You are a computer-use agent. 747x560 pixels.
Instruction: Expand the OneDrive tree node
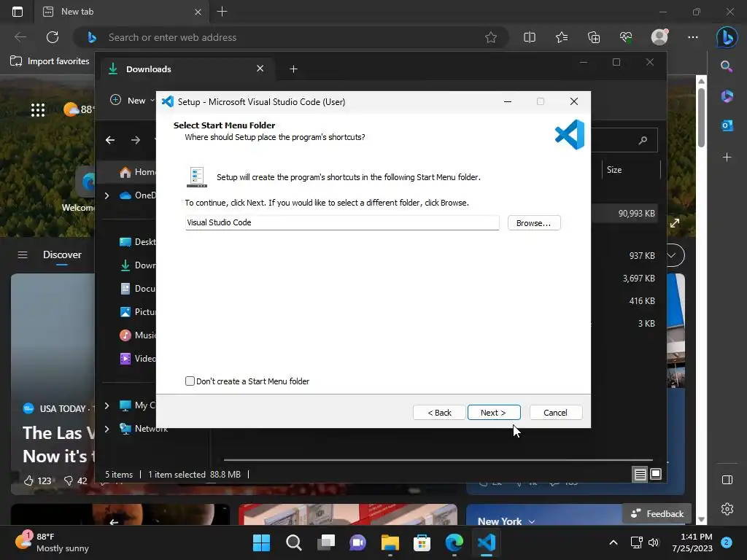click(x=107, y=195)
